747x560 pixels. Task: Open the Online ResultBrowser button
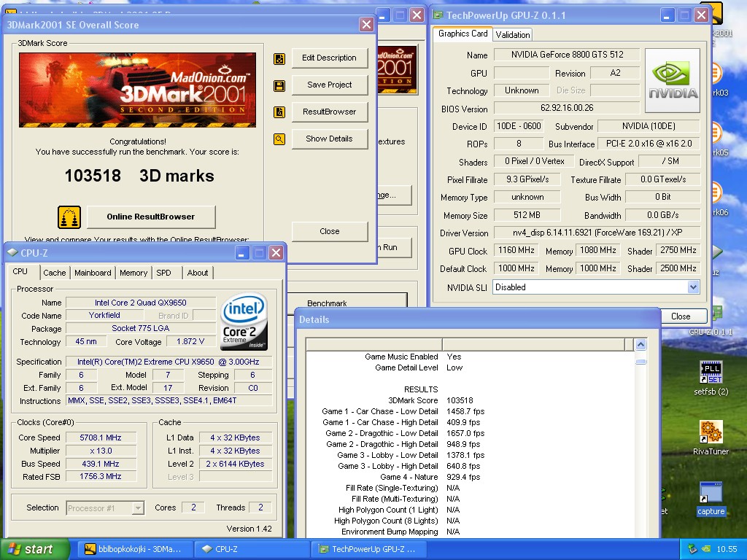coord(151,217)
